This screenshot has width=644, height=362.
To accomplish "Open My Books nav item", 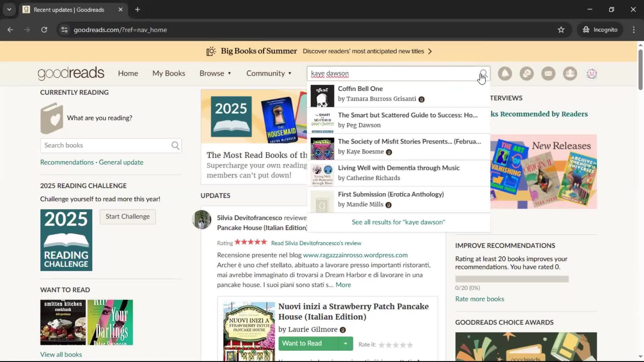I will pos(169,73).
